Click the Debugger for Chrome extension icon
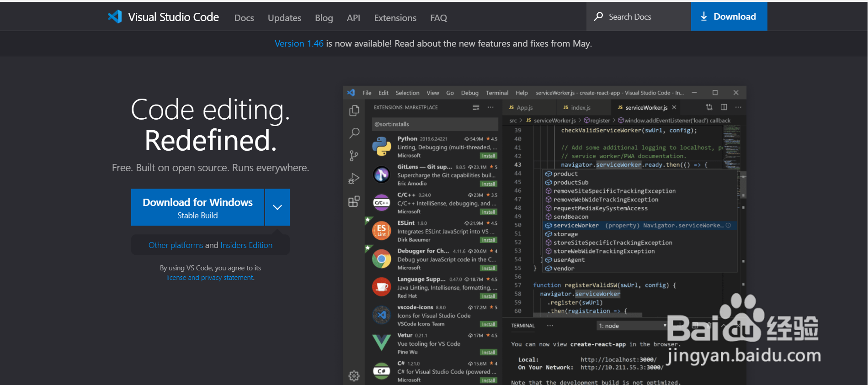This screenshot has width=868, height=385. [382, 259]
